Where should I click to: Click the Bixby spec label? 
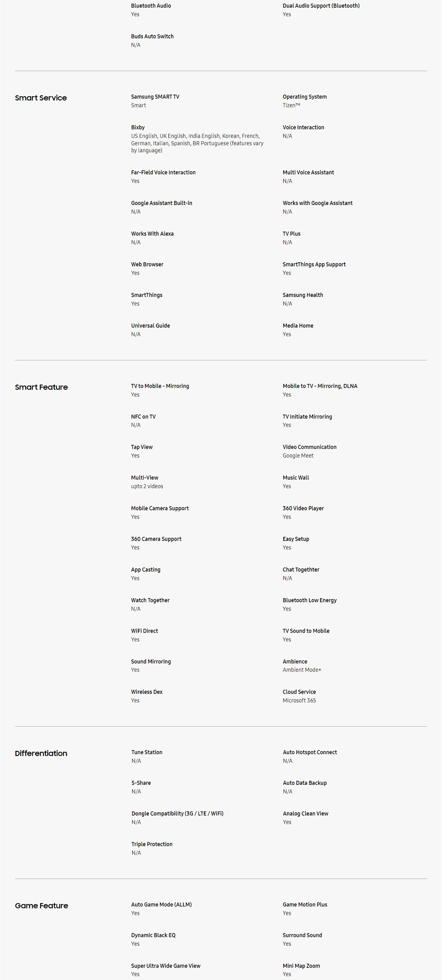138,127
